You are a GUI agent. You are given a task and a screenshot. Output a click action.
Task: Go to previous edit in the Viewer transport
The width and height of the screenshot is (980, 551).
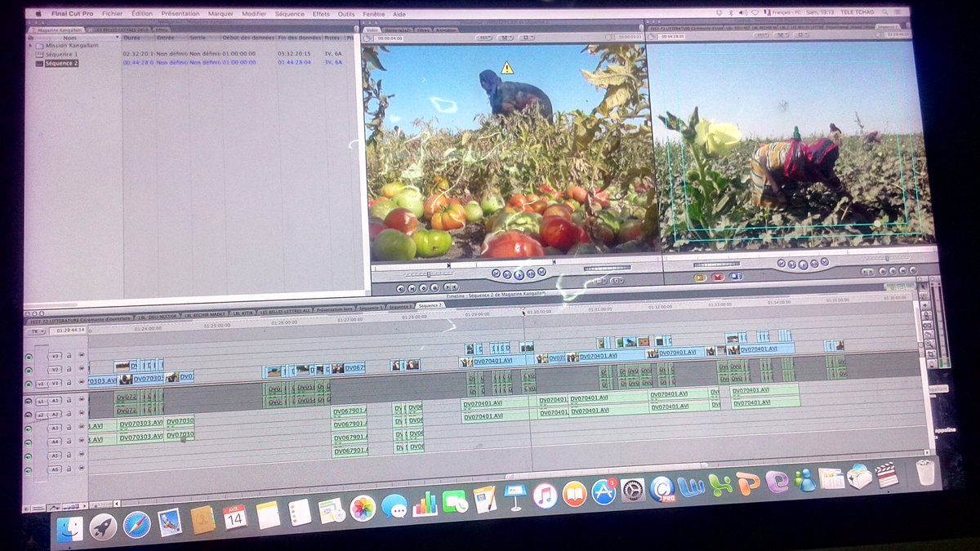pos(496,274)
